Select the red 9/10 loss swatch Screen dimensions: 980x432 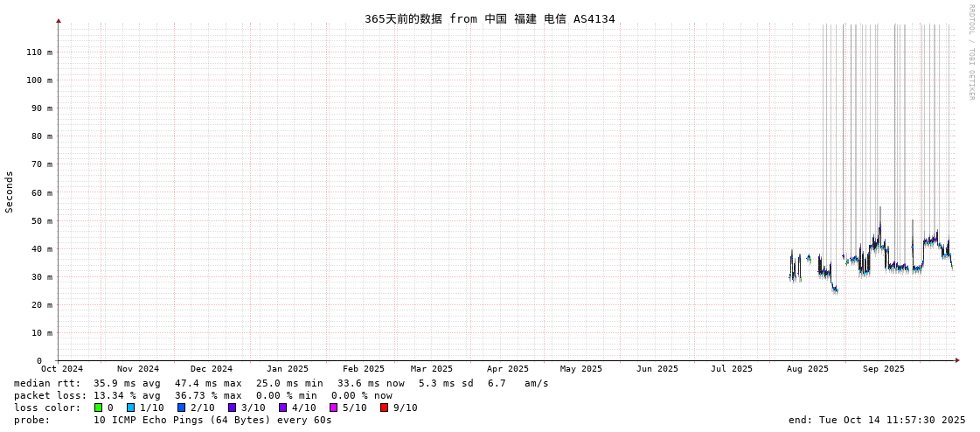tap(384, 408)
